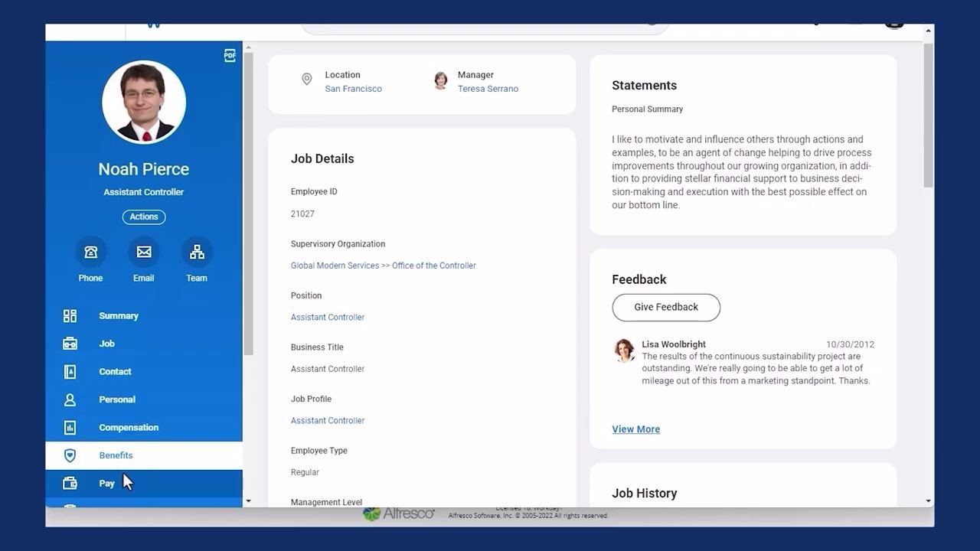Open the Assistant Controller link under Job Profile
Screen dimensions: 980x551
328,420
